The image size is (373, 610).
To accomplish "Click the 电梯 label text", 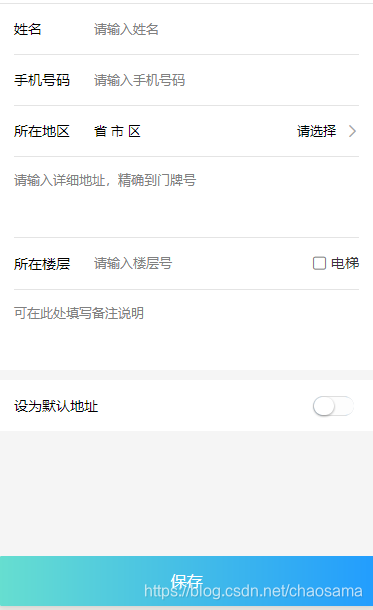I will pos(345,263).
